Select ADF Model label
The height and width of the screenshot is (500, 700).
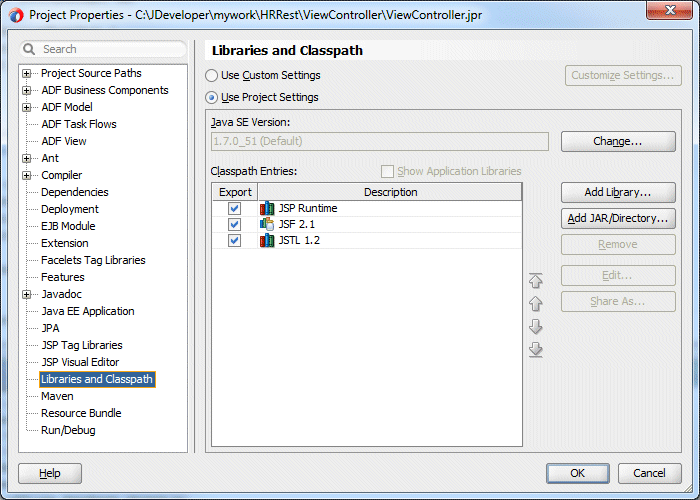(x=67, y=107)
